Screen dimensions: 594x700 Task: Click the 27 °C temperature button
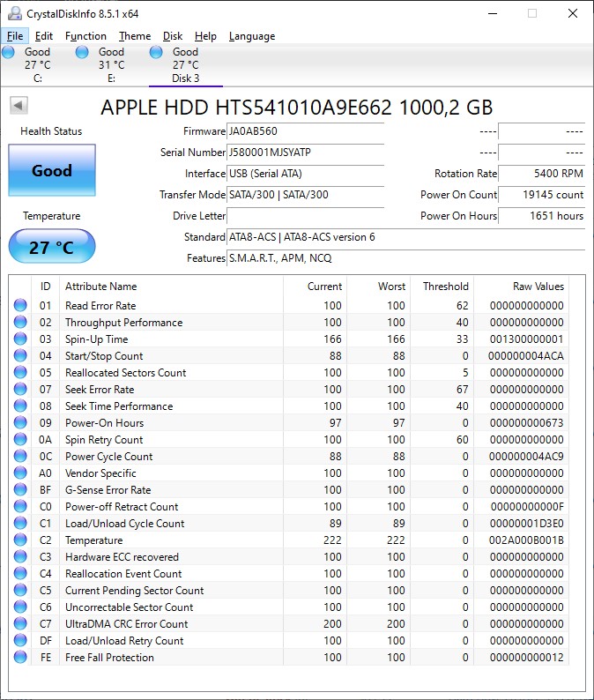51,247
